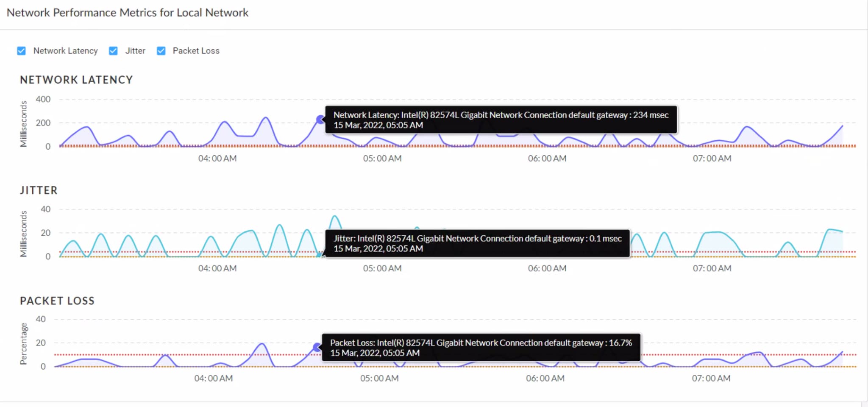868x407 pixels.
Task: Click the highlighted data point on latency chart
Action: (x=320, y=120)
